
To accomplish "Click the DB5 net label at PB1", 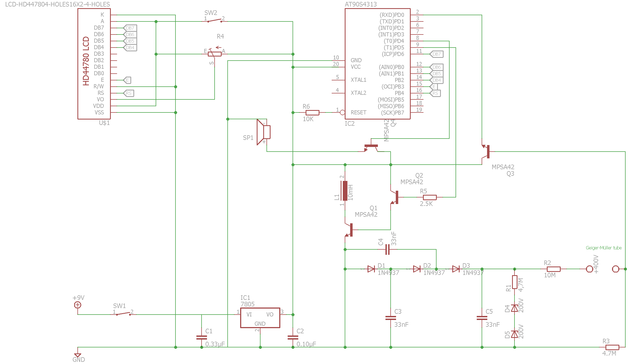I will (x=437, y=74).
